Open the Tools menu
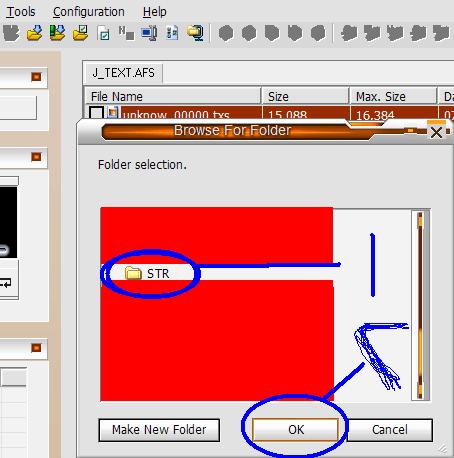The image size is (454, 458). point(21,12)
